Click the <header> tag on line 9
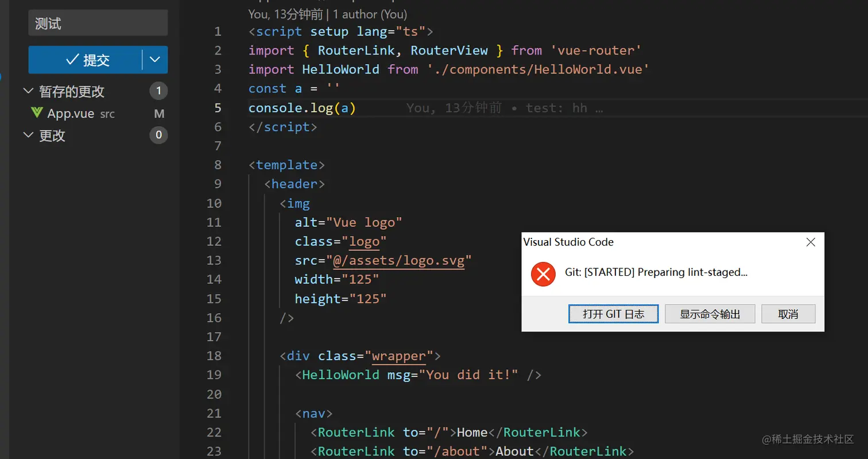Image resolution: width=868 pixels, height=459 pixels. (x=294, y=184)
